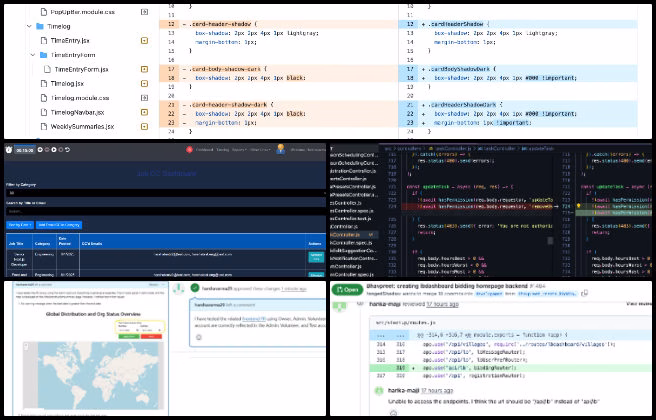Click the Search by Title or Email field

pyautogui.click(x=166, y=211)
